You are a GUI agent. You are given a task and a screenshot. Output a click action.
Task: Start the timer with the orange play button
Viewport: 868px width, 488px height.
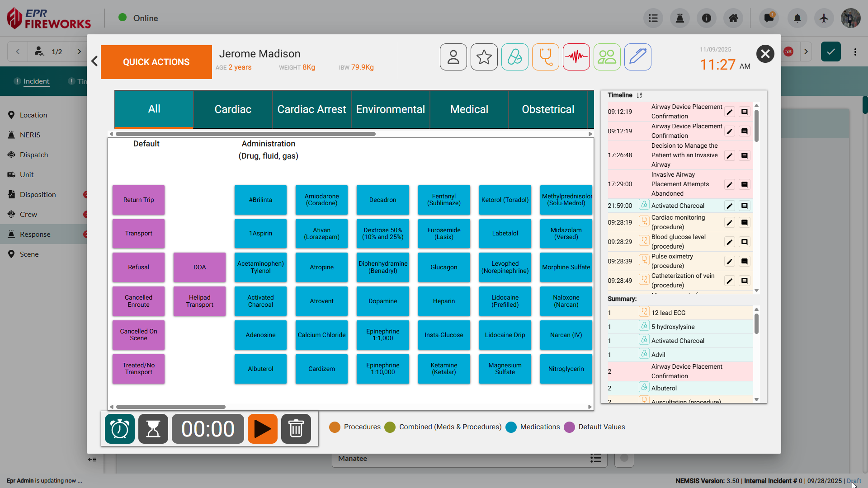point(262,429)
